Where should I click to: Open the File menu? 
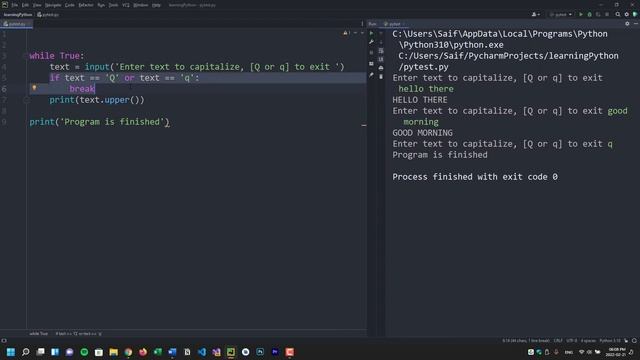pyautogui.click(x=15, y=5)
